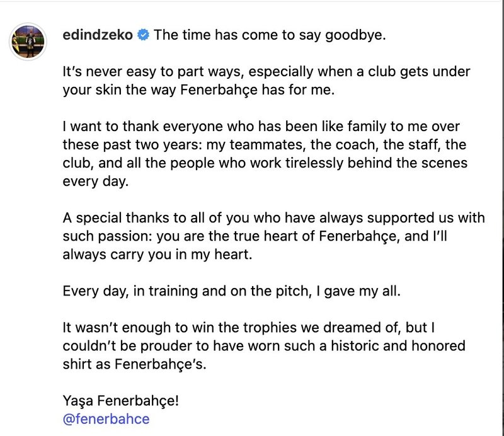Viewport: 504px width, 436px height.
Task: Click the sentence "The time has come to say goodbye."
Action: coord(270,35)
